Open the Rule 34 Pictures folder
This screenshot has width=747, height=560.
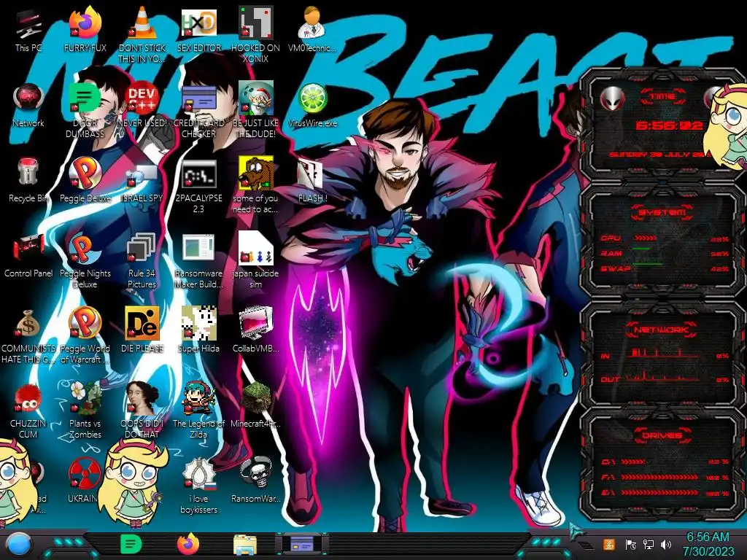(x=142, y=261)
